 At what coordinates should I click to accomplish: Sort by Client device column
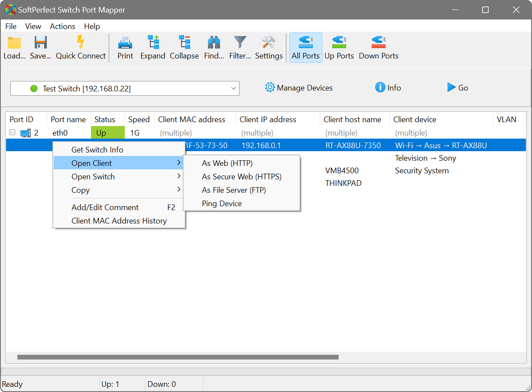pyautogui.click(x=441, y=120)
